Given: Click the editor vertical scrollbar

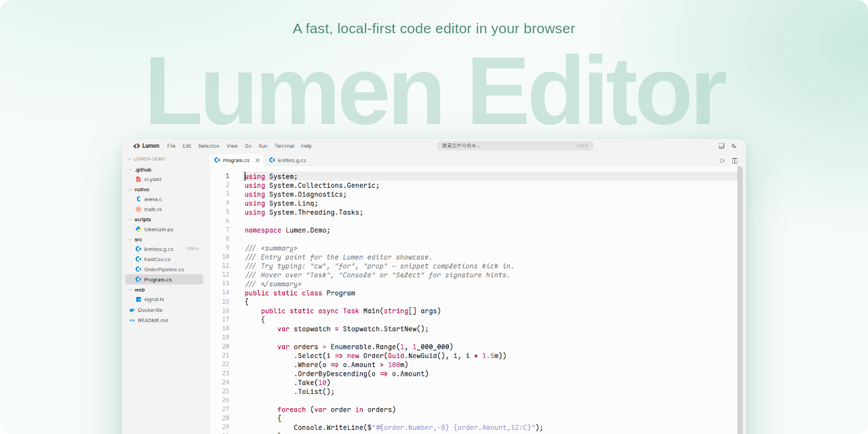Looking at the screenshot, I should tap(740, 300).
